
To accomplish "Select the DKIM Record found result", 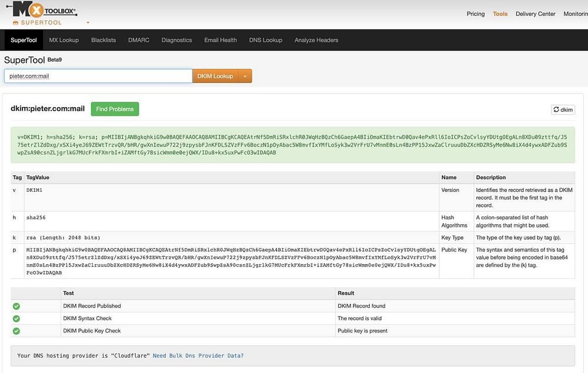I will coord(362,306).
